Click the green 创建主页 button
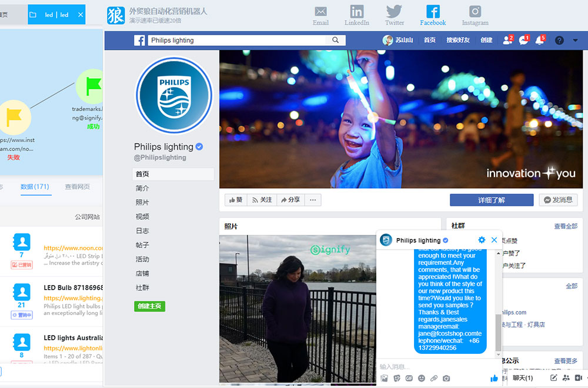The width and height of the screenshot is (588, 388). pyautogui.click(x=149, y=306)
